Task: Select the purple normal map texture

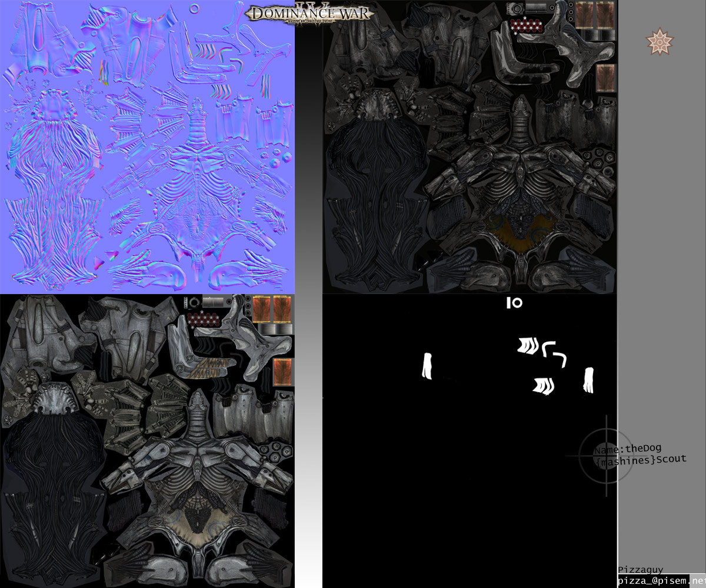Action: (147, 147)
